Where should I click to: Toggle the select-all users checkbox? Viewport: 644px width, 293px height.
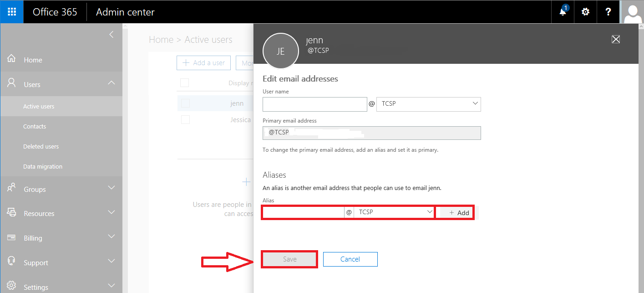click(x=184, y=83)
